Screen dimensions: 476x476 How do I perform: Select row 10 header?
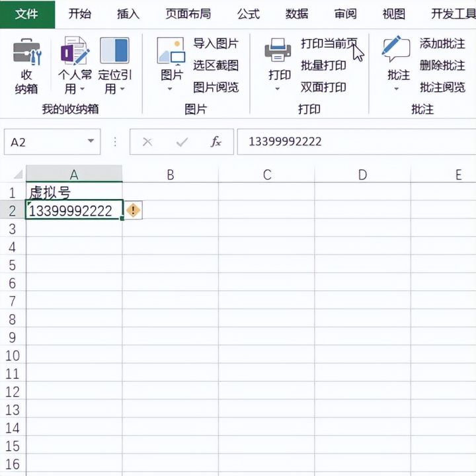pyautogui.click(x=13, y=355)
